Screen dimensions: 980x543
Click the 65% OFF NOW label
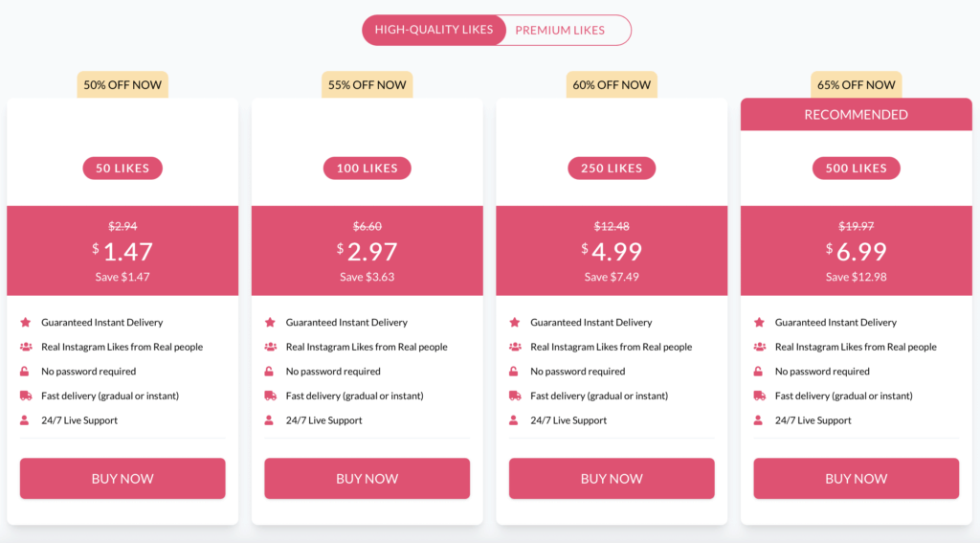tap(857, 85)
